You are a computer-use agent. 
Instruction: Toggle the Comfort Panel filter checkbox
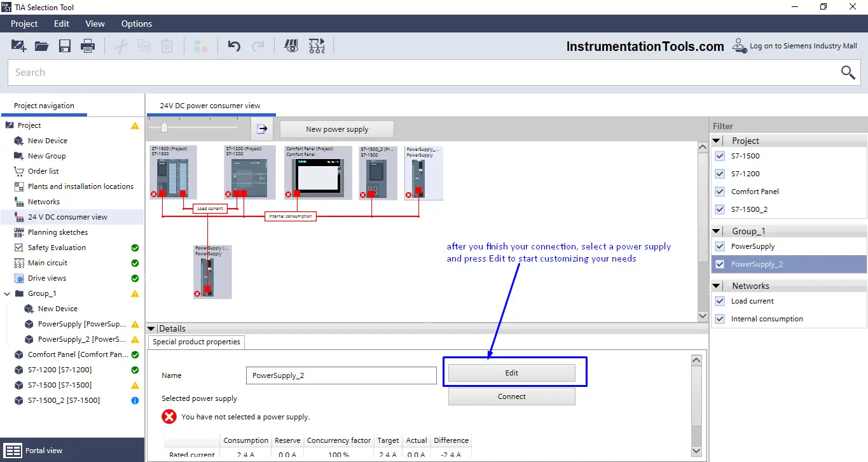tap(720, 192)
